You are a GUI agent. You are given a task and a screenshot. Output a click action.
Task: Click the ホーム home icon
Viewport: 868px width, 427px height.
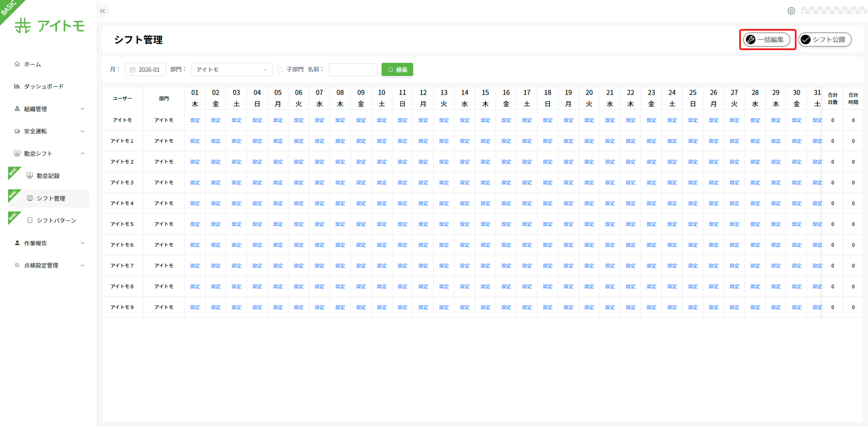(x=17, y=64)
